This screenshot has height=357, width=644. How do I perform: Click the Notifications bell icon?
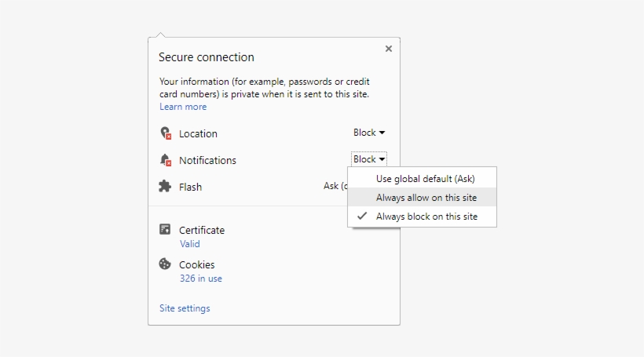[x=165, y=160]
